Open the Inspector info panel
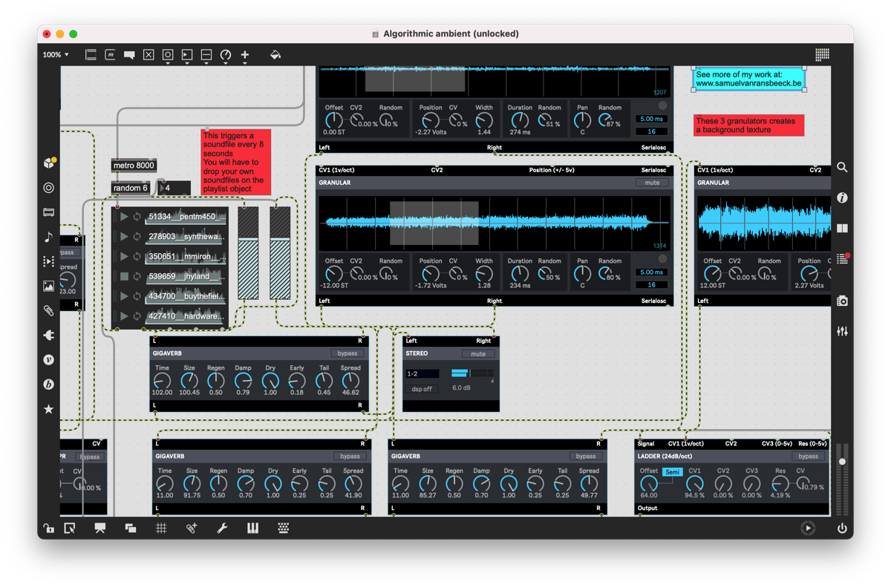The width and height of the screenshot is (891, 588). click(842, 197)
